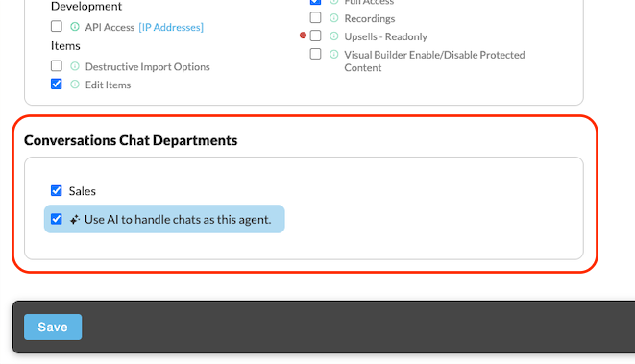This screenshot has width=635, height=364.
Task: Click the AI sparkle icon
Action: 75,219
